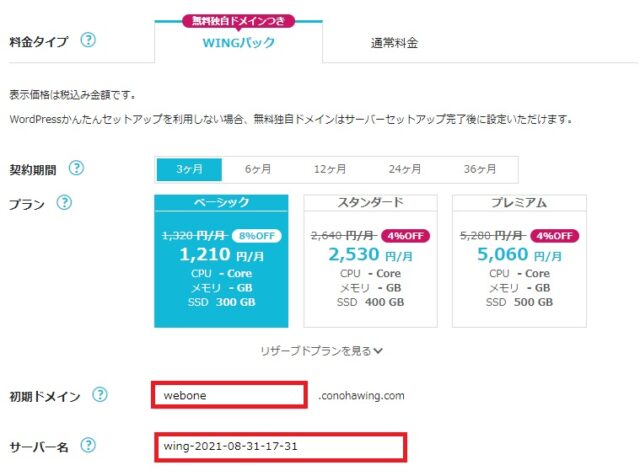
Task: Click the 2,530 円/月 price
Action: 371,255
